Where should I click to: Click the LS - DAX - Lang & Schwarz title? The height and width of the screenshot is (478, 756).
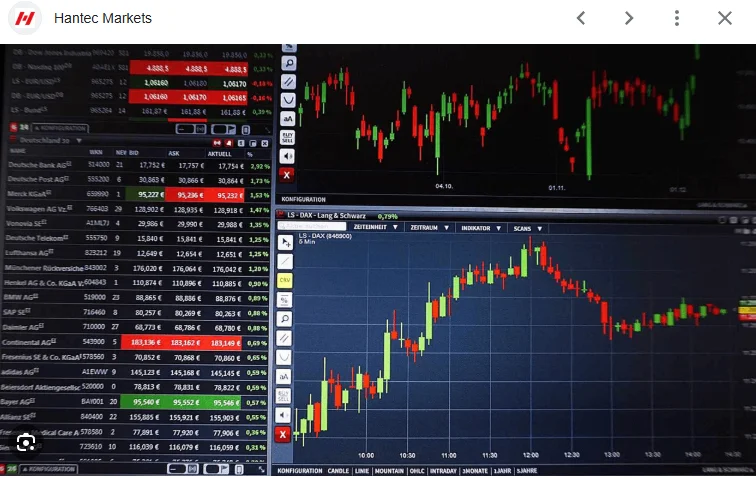(x=326, y=216)
